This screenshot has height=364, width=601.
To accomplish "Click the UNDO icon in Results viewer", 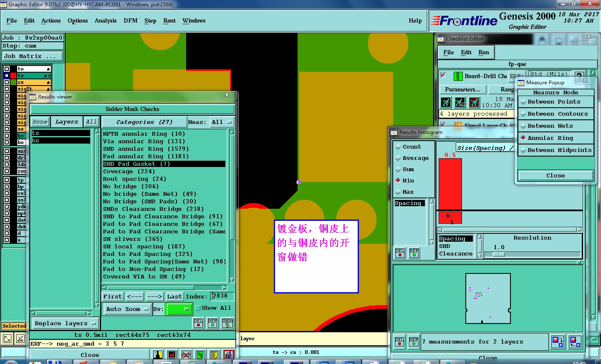I will click(227, 323).
